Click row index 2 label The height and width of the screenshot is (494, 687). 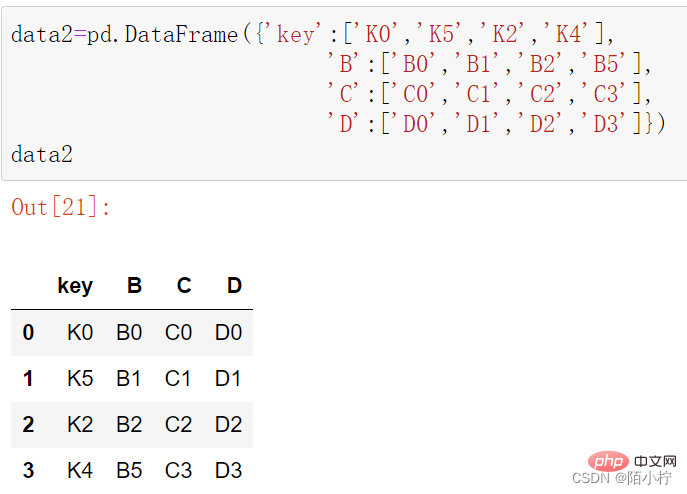(28, 424)
